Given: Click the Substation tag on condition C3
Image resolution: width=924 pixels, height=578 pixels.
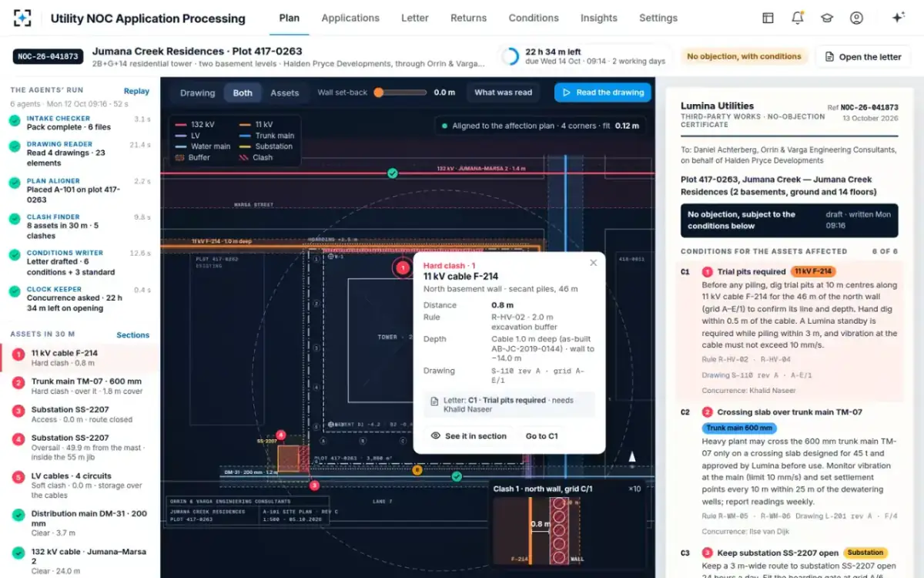Looking at the screenshot, I should click(865, 553).
